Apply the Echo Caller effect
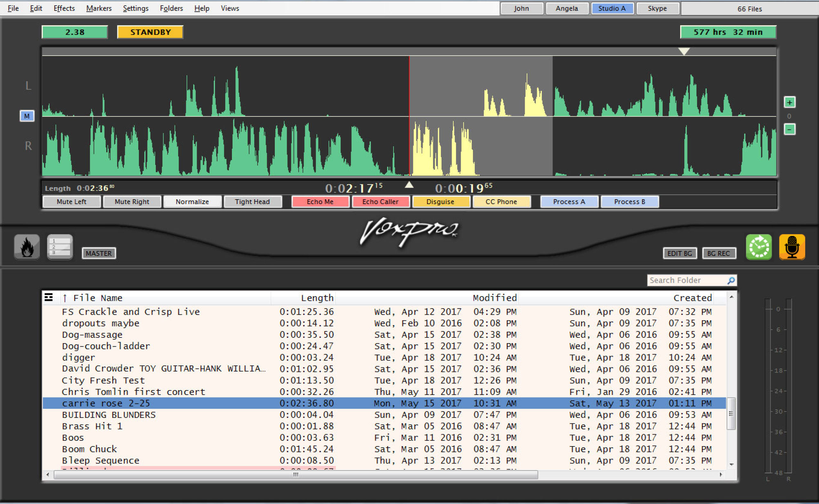The width and height of the screenshot is (819, 504). click(x=380, y=202)
